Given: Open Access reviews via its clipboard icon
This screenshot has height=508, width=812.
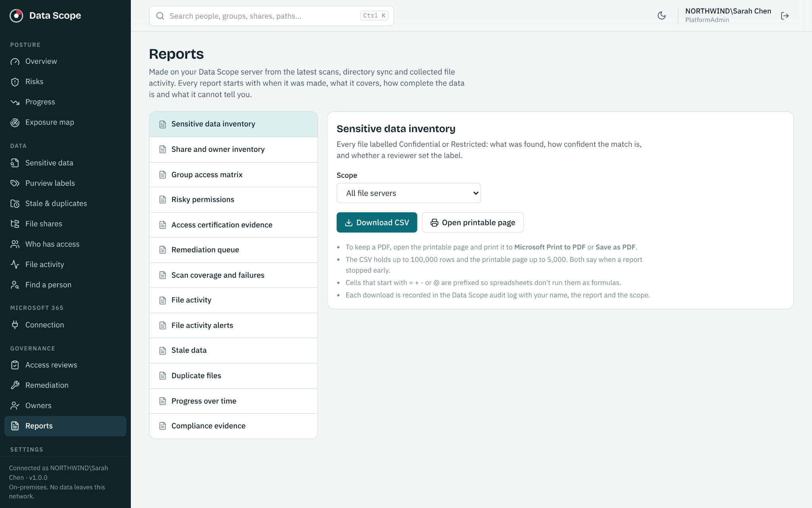Looking at the screenshot, I should pyautogui.click(x=15, y=365).
